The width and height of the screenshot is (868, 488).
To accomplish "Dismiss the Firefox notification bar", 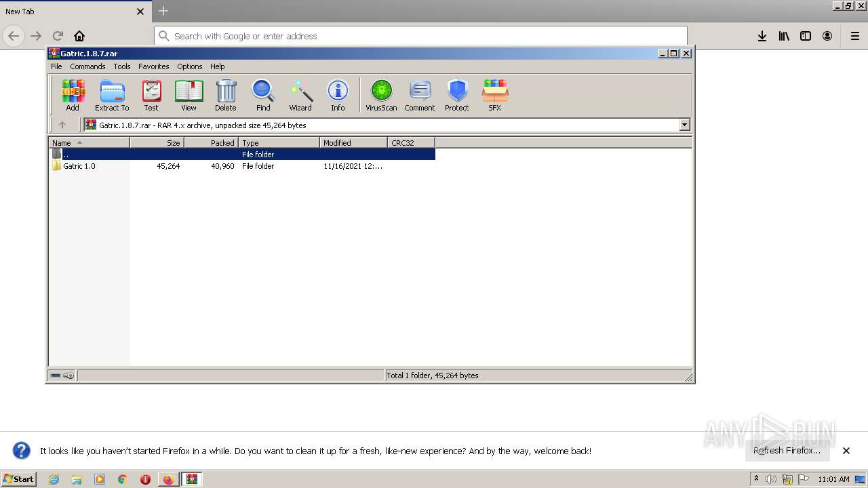I will 846,450.
